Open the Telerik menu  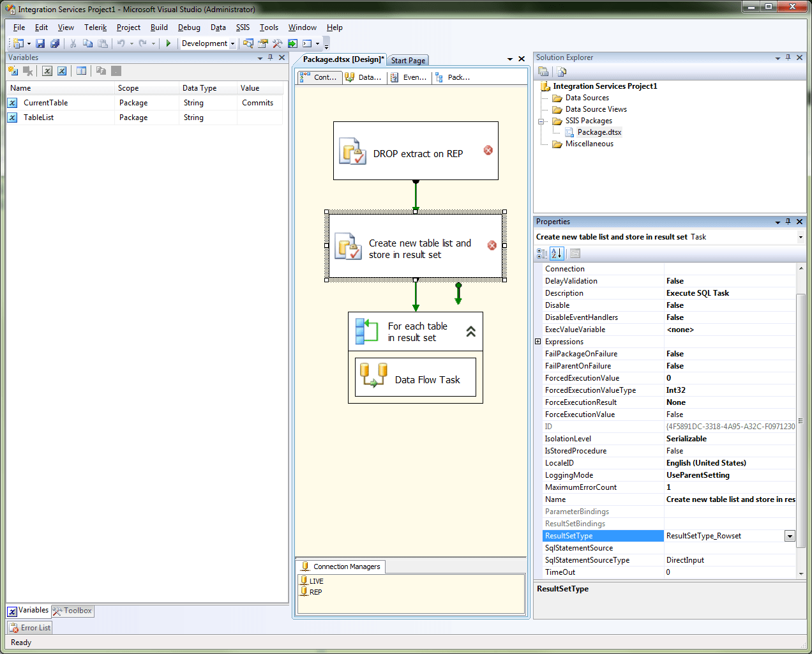pyautogui.click(x=95, y=27)
